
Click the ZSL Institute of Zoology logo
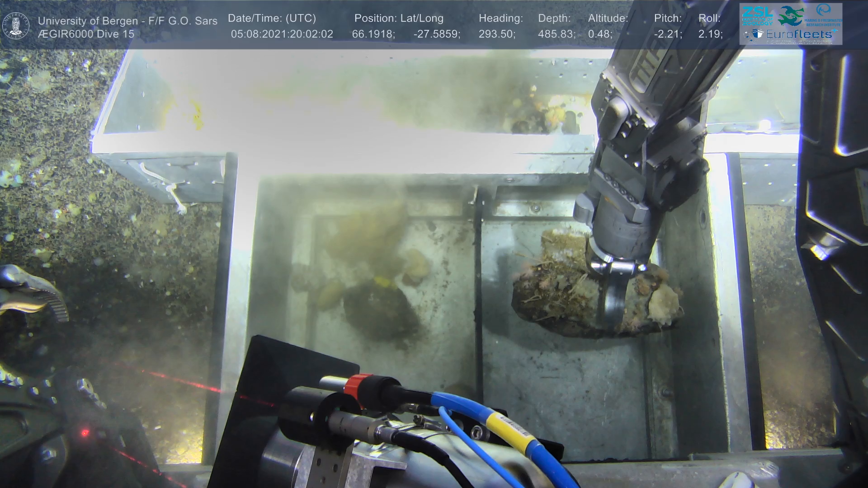(x=758, y=16)
